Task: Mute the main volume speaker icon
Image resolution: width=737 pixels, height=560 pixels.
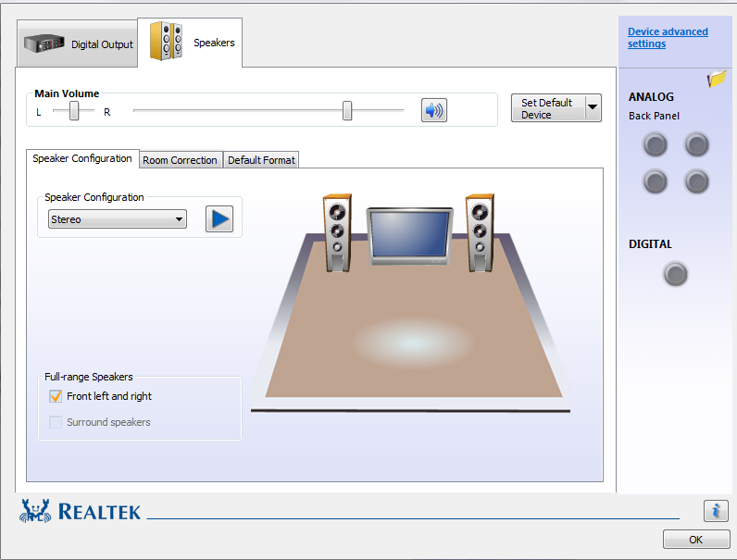Action: point(434,110)
